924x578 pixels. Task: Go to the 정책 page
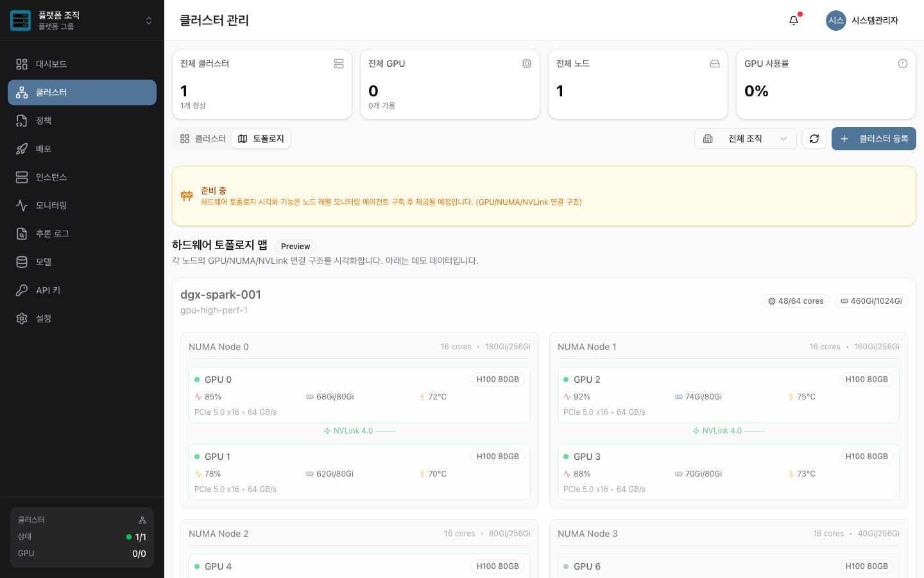pos(82,121)
